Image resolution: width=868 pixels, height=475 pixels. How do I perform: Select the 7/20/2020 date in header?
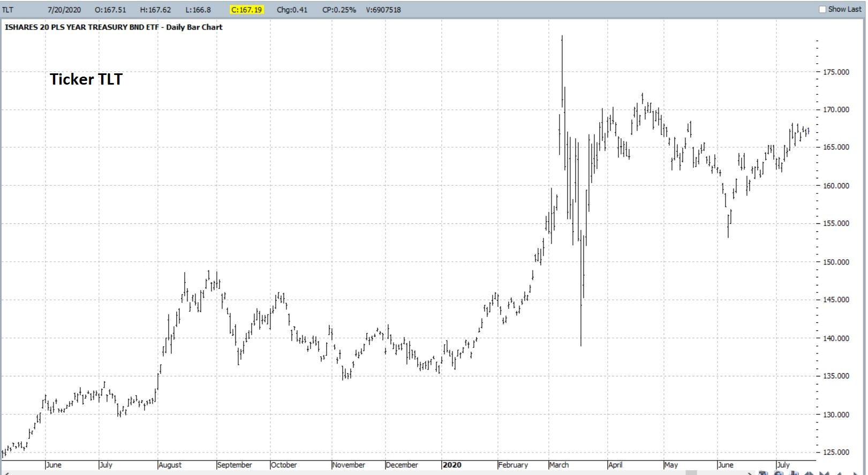coord(64,10)
